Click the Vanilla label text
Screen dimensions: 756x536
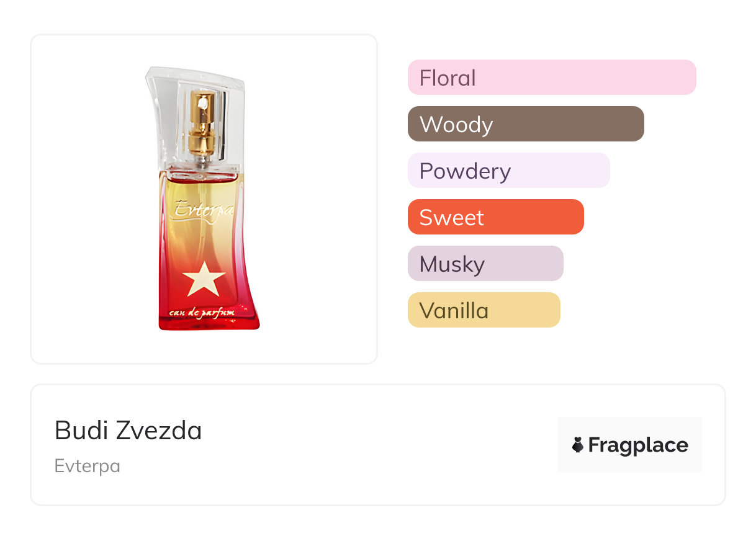pos(454,311)
